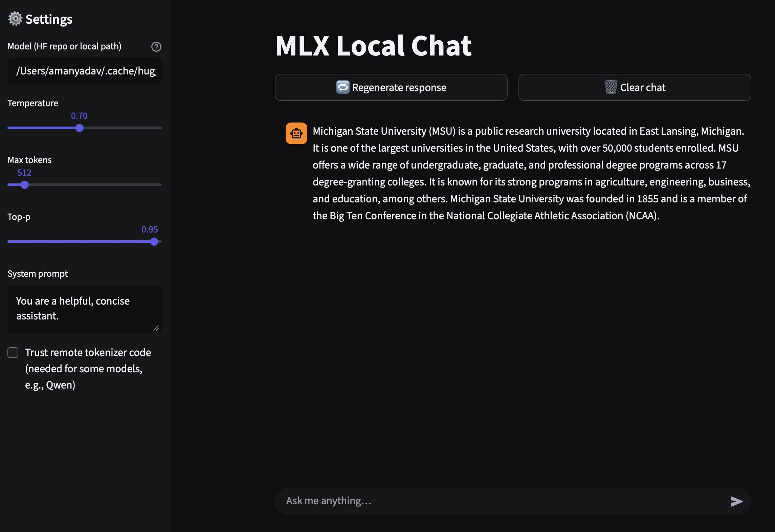The width and height of the screenshot is (775, 532).
Task: Click the Max tokens slider handle
Action: [24, 185]
